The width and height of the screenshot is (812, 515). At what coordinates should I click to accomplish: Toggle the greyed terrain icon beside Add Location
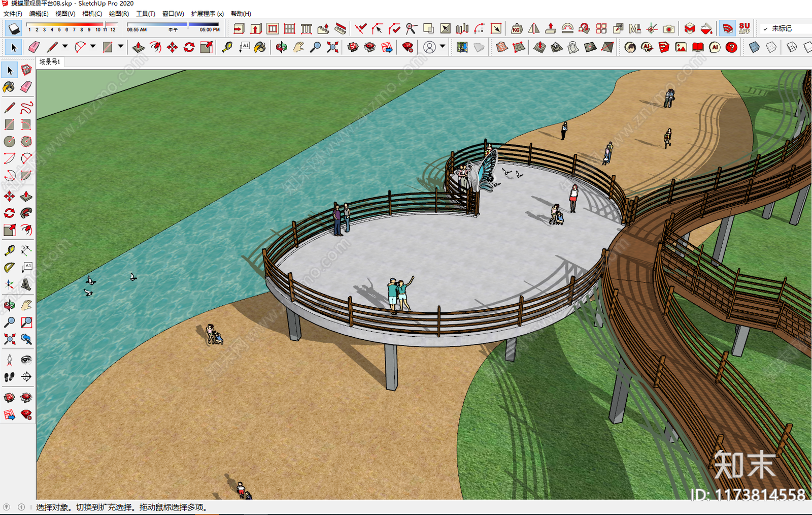point(479,47)
